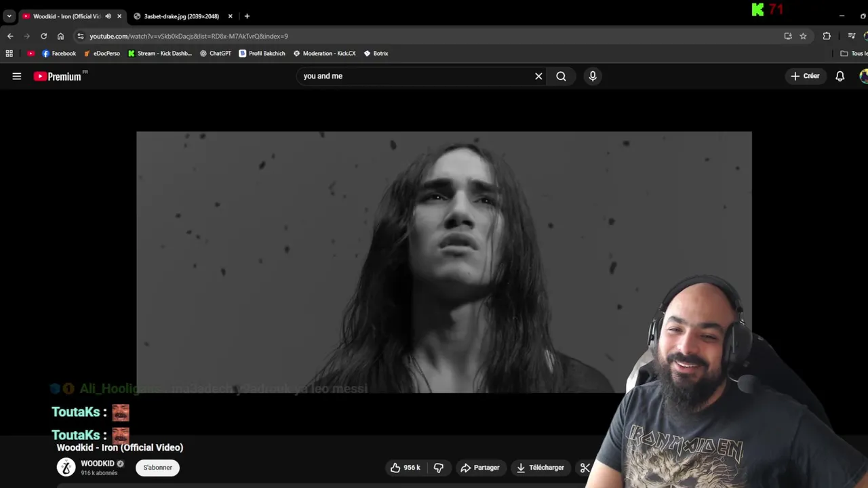This screenshot has width=868, height=488.
Task: Open browser home page
Action: 60,36
